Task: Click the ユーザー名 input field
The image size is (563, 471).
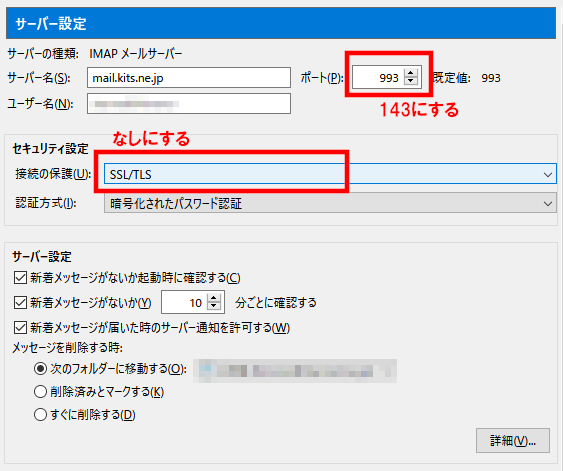Action: click(x=189, y=104)
